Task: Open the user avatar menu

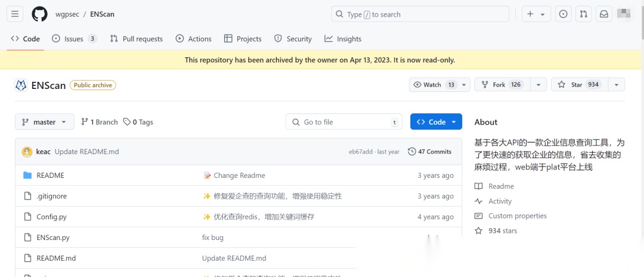Action: (625, 14)
